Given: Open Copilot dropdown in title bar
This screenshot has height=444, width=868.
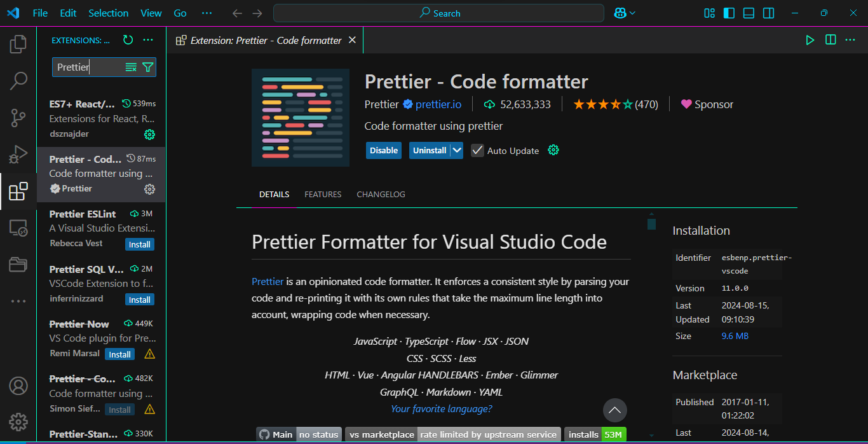Looking at the screenshot, I should [625, 13].
